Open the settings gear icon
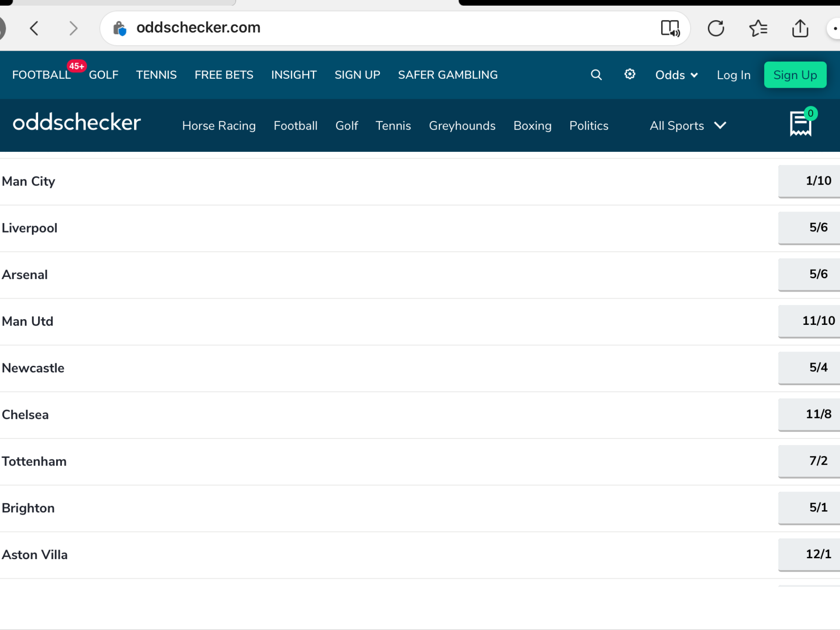This screenshot has width=840, height=630. (630, 74)
